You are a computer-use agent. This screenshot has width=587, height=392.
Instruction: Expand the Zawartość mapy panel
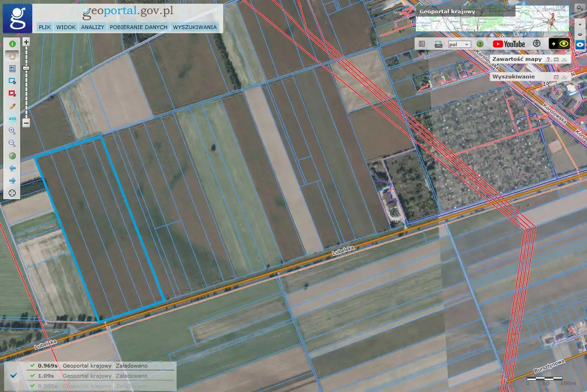[556, 59]
